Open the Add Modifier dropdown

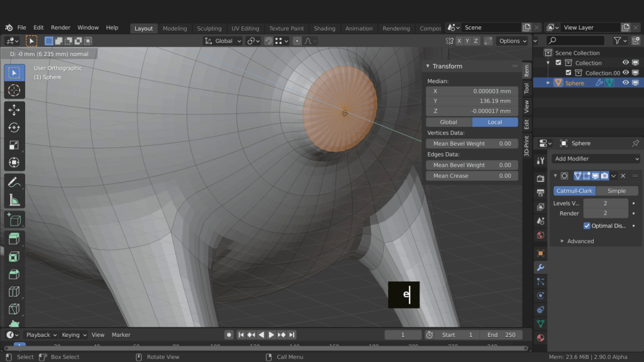click(596, 159)
